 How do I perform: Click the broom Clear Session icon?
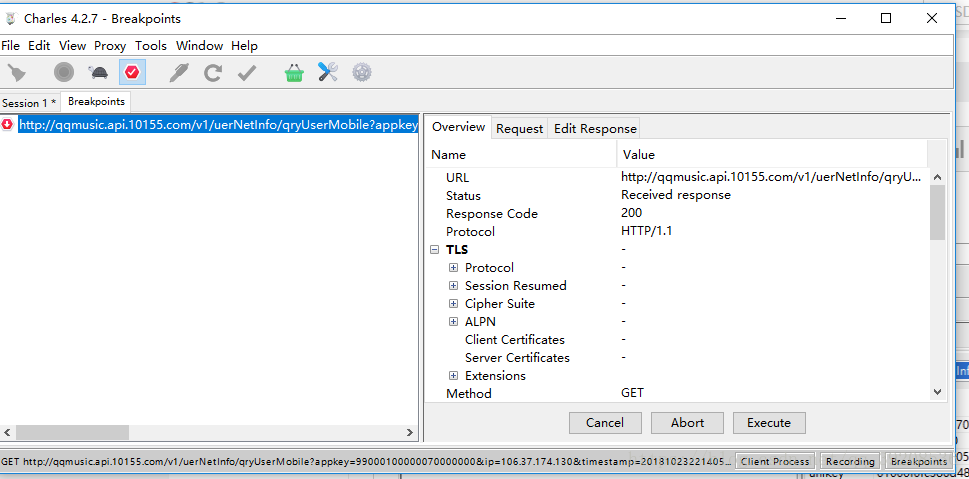pos(17,73)
